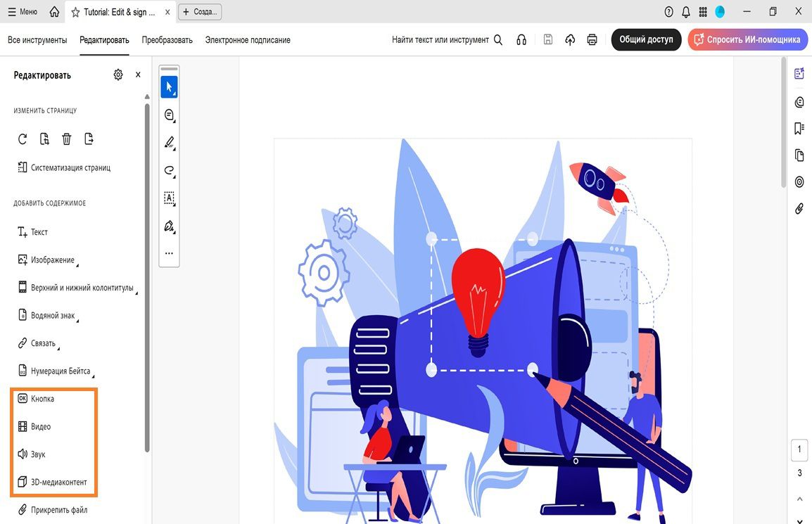This screenshot has height=524, width=812.
Task: Open the bookmarks panel icon
Action: pos(799,128)
